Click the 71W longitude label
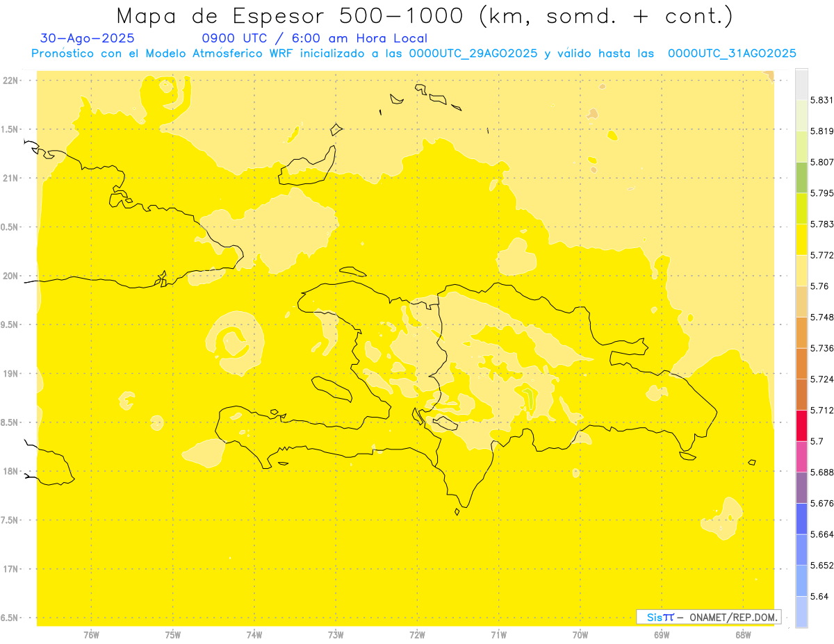 tap(498, 635)
